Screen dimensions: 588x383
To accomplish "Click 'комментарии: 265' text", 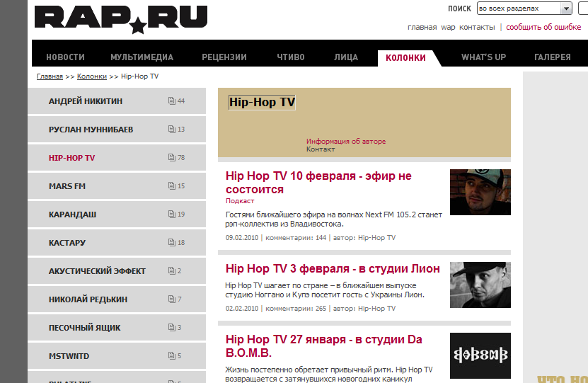I will click(x=296, y=309).
